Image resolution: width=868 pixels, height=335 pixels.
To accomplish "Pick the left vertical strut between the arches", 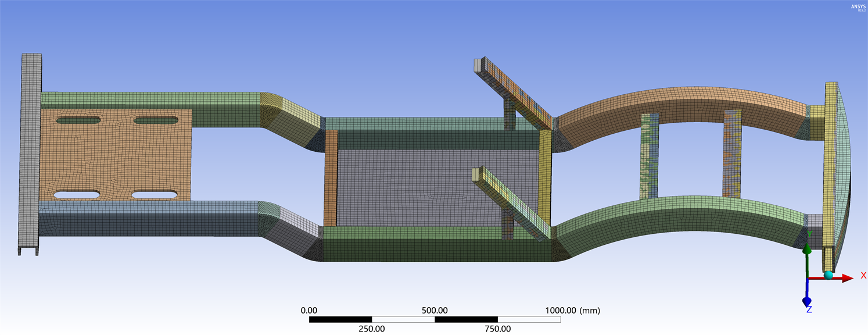I will (649, 156).
